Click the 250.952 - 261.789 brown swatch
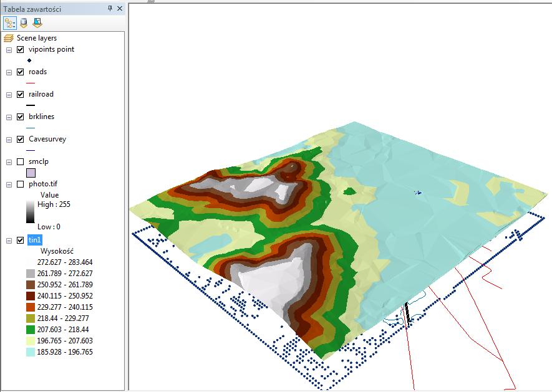The width and height of the screenshot is (552, 392). point(31,285)
